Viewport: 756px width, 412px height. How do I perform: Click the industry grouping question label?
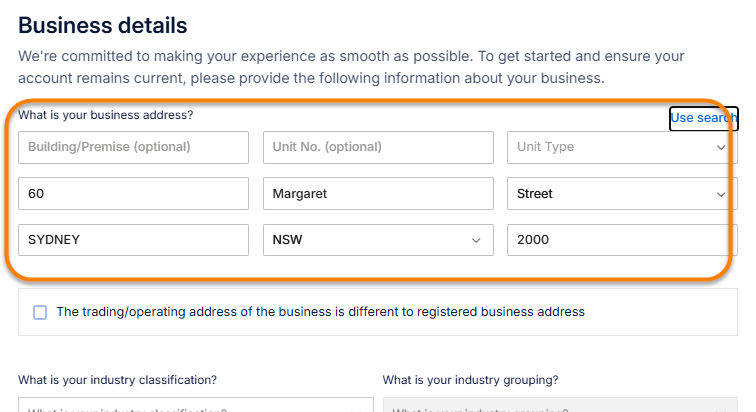tap(470, 380)
